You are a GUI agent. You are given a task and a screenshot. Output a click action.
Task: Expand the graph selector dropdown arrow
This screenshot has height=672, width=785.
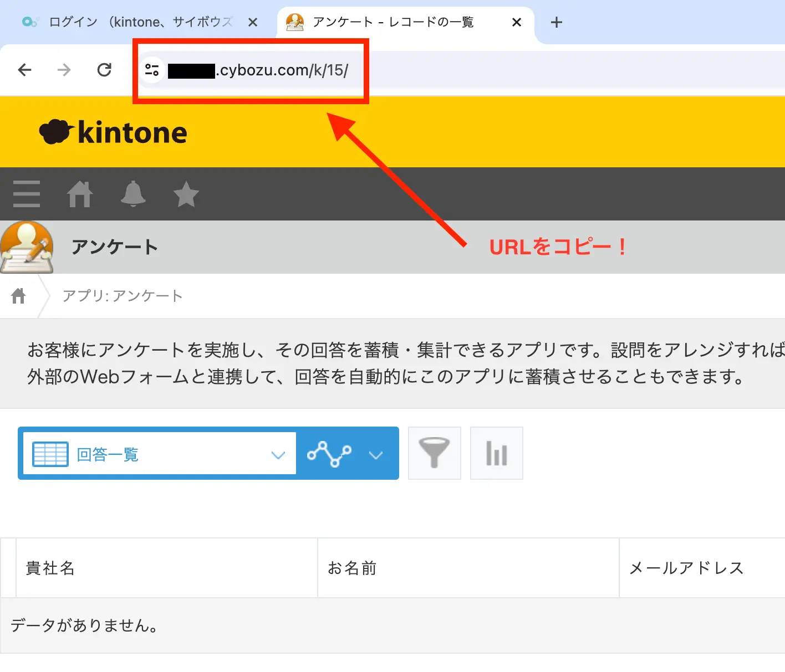[x=376, y=455]
